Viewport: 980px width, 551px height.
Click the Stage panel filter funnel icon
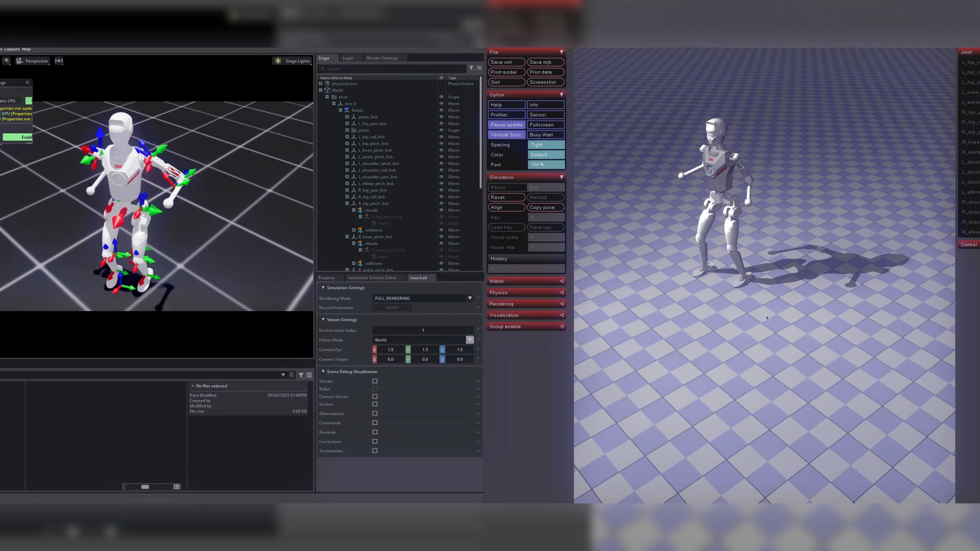[471, 68]
